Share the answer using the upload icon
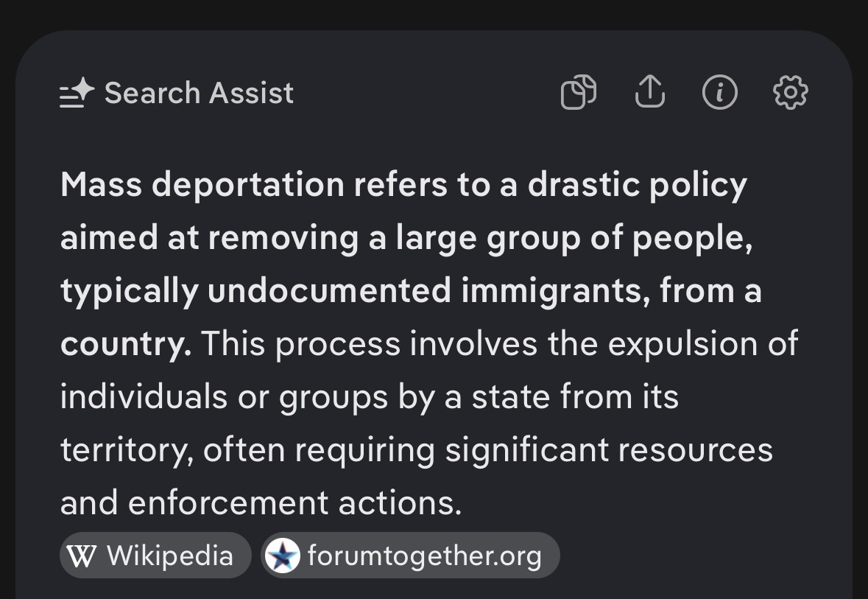This screenshot has height=599, width=868. pos(649,91)
